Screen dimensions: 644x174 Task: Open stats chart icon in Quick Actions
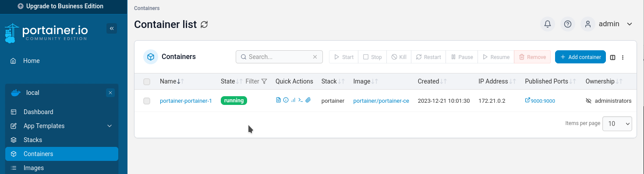click(293, 100)
